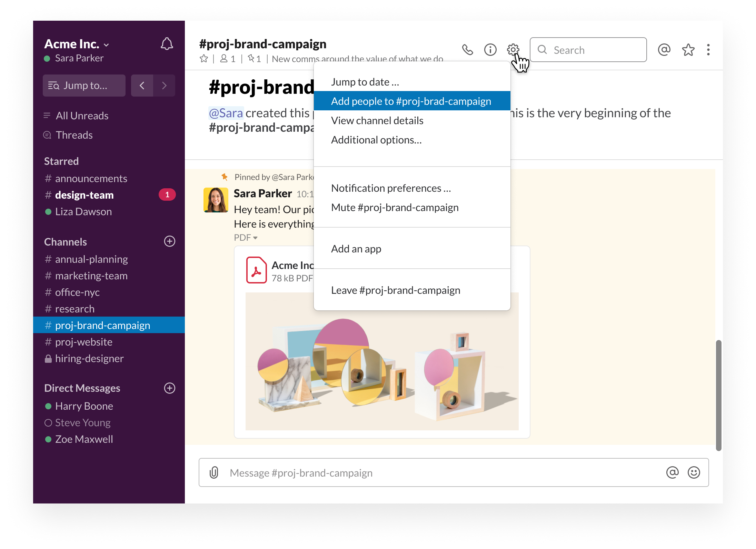This screenshot has height=549, width=756.
Task: Open the vertical three-dots more menu
Action: pyautogui.click(x=708, y=50)
